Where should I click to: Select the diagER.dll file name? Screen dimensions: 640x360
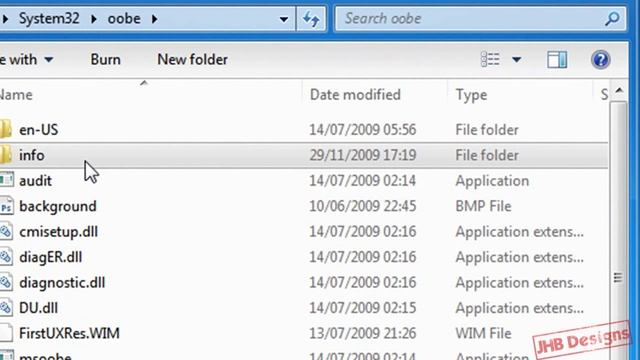tap(51, 257)
